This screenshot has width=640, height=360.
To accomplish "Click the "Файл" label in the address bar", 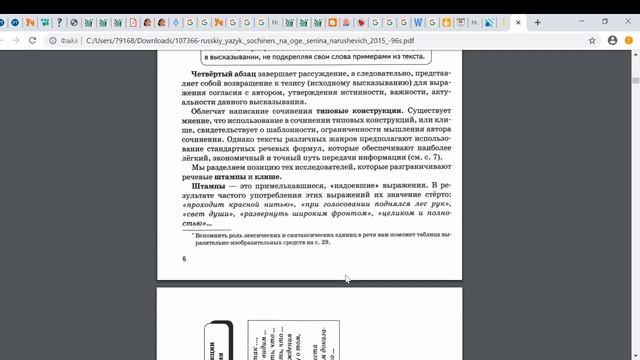I will tap(69, 41).
